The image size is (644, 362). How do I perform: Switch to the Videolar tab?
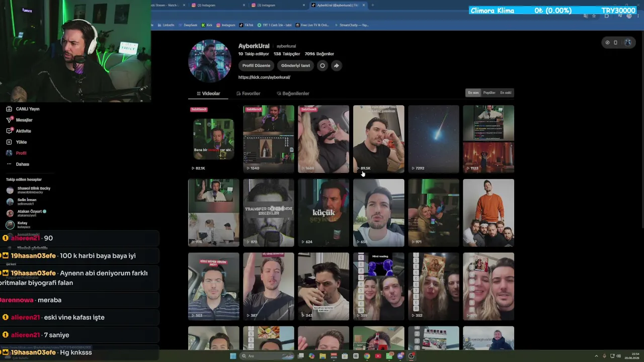(x=208, y=94)
